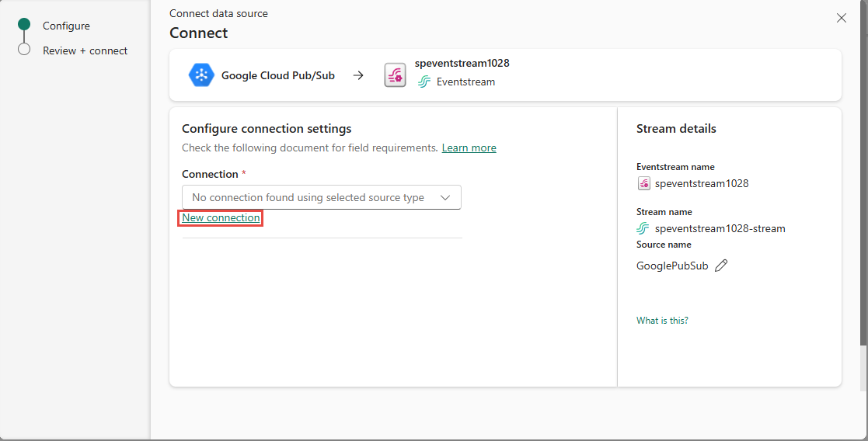Select the Configure step circle

[24, 24]
